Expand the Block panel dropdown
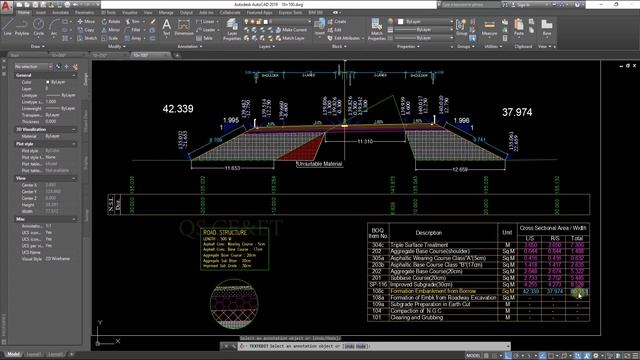The image size is (640, 360). pyautogui.click(x=339, y=47)
